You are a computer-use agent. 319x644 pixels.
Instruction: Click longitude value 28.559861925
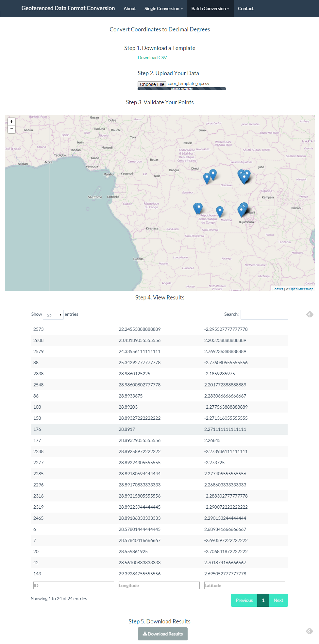tap(133, 551)
